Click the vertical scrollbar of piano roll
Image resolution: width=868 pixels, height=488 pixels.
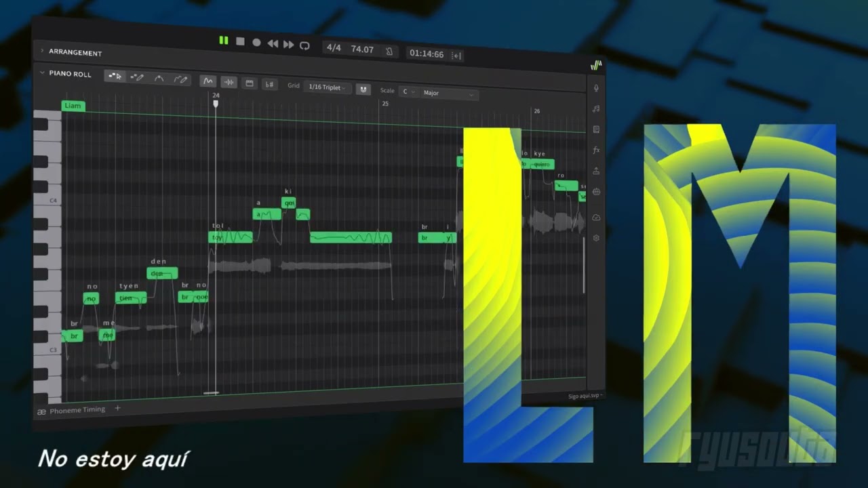tap(584, 264)
